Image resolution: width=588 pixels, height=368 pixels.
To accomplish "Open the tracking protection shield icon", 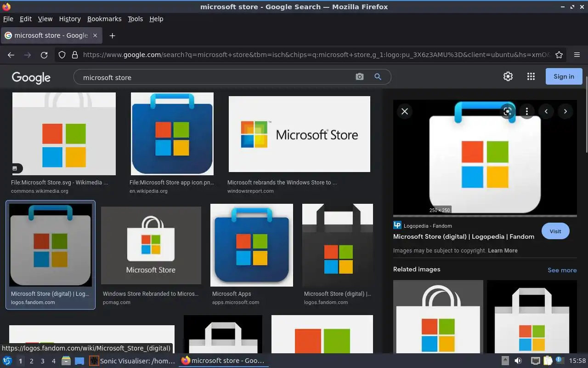I will pos(62,55).
